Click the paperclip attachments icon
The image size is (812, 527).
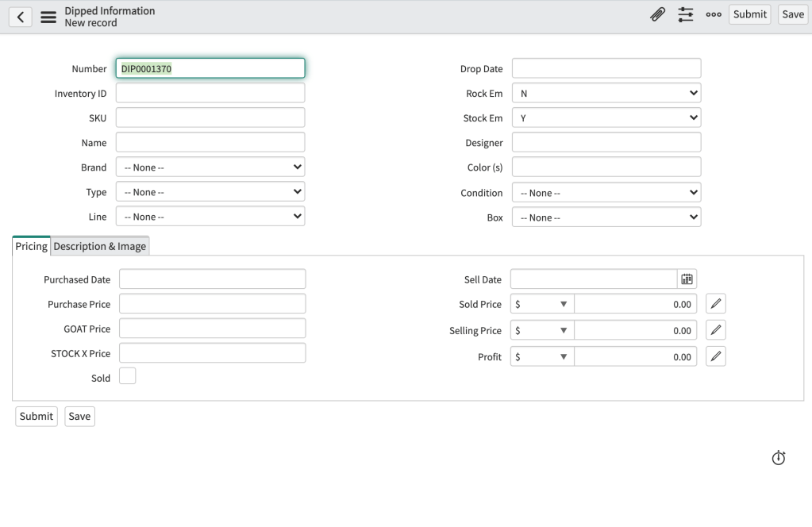(x=657, y=14)
